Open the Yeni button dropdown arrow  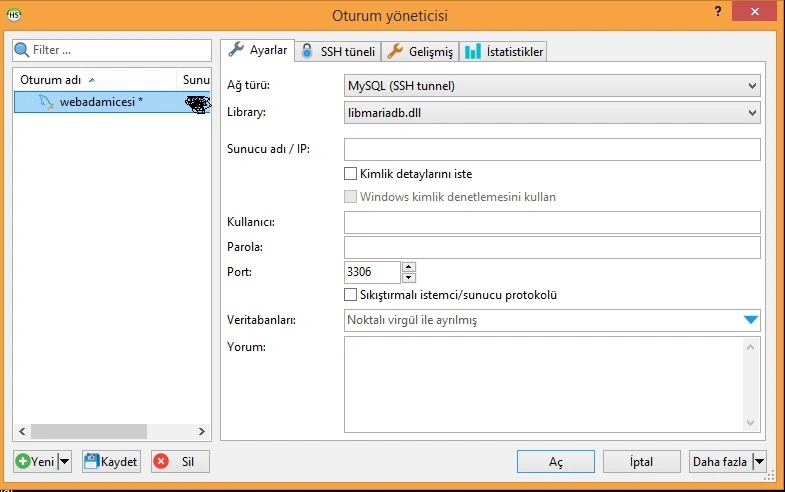(x=65, y=461)
